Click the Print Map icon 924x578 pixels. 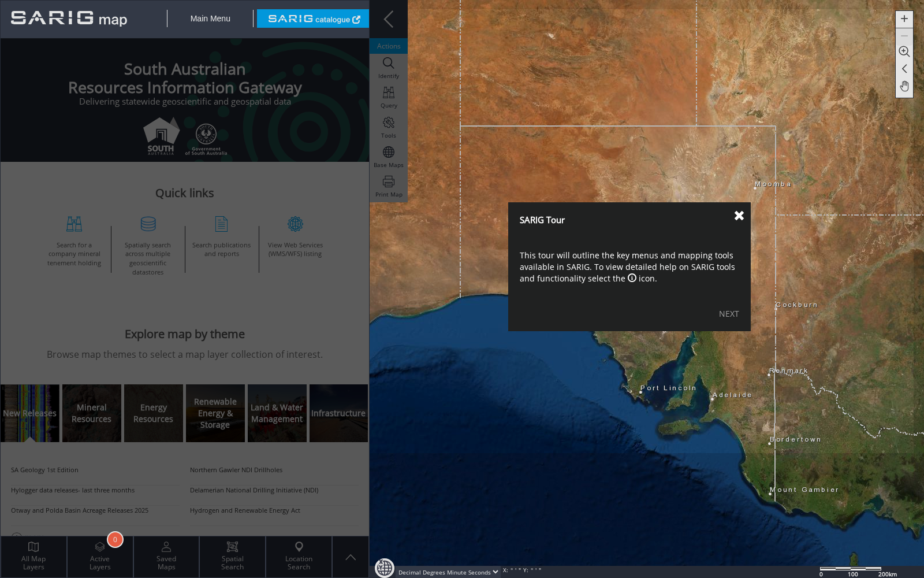389,187
